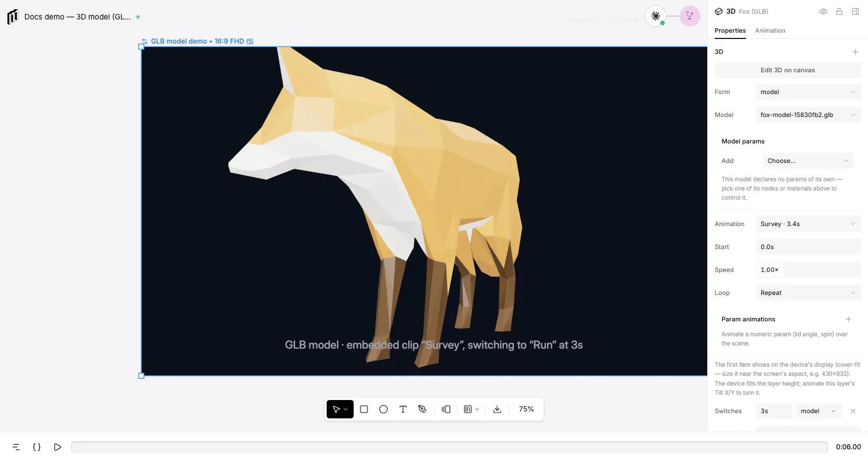Click the 3D cube layer type icon
This screenshot has width=868, height=462.
point(719,11)
